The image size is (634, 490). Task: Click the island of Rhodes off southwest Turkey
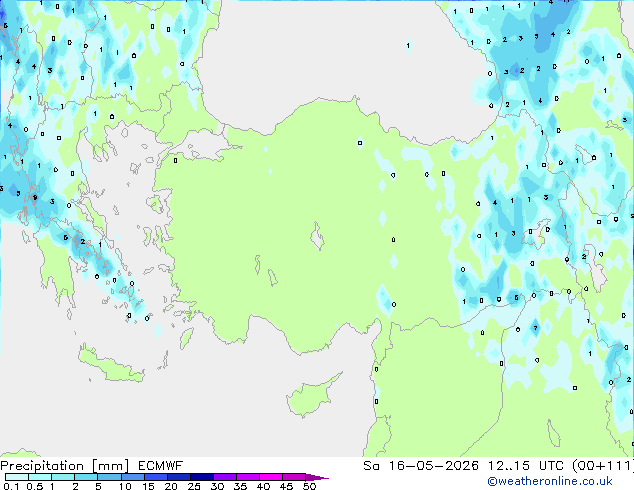coord(186,338)
